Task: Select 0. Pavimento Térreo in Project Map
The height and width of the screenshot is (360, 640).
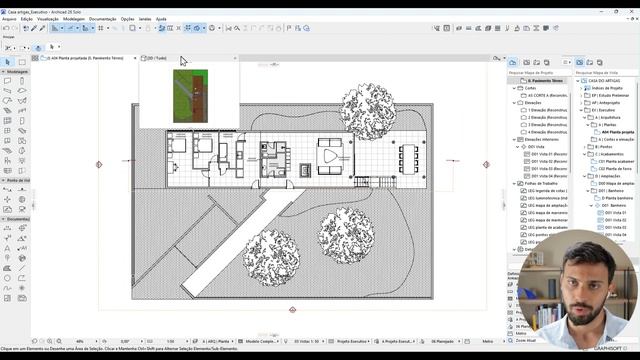Action: [x=544, y=81]
